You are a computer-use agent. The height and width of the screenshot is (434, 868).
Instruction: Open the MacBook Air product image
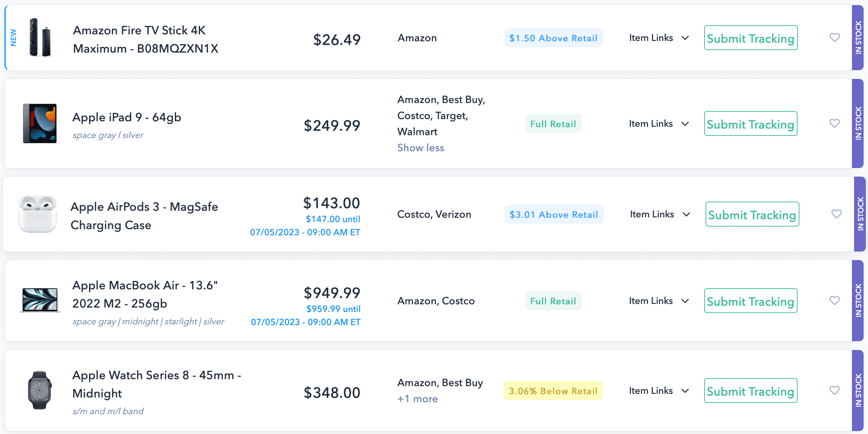click(40, 300)
